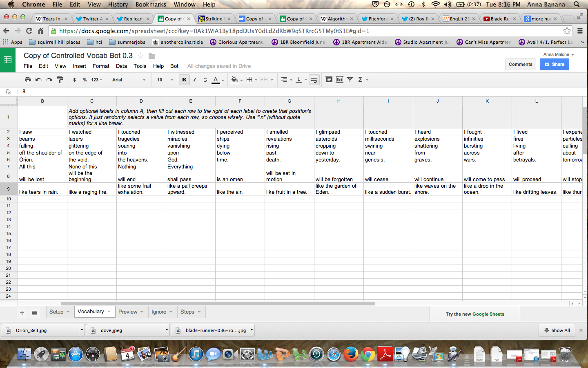This screenshot has height=368, width=588.
Task: Star the Controlled Vocab Bot document
Action: click(140, 56)
